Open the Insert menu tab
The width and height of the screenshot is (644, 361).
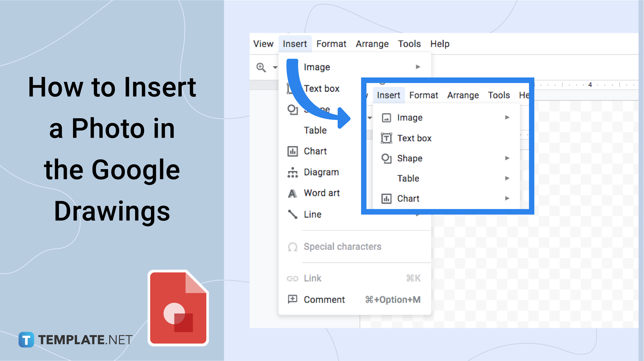[x=294, y=43]
